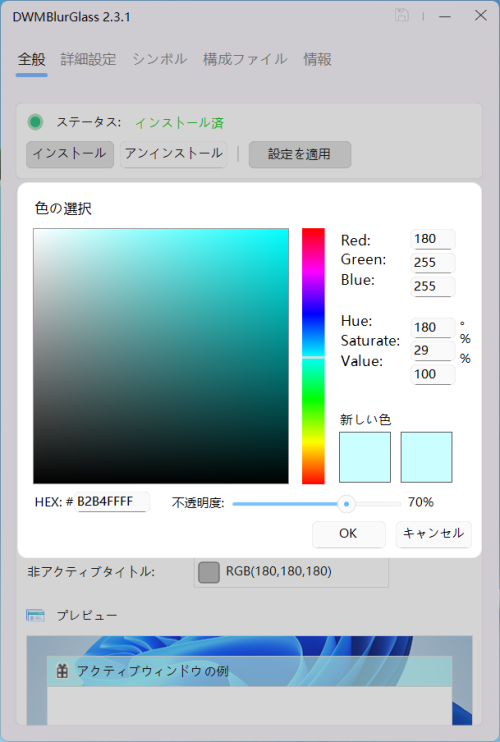The height and width of the screenshot is (742, 500).
Task: Open the 情報 tab
Action: coord(317,60)
